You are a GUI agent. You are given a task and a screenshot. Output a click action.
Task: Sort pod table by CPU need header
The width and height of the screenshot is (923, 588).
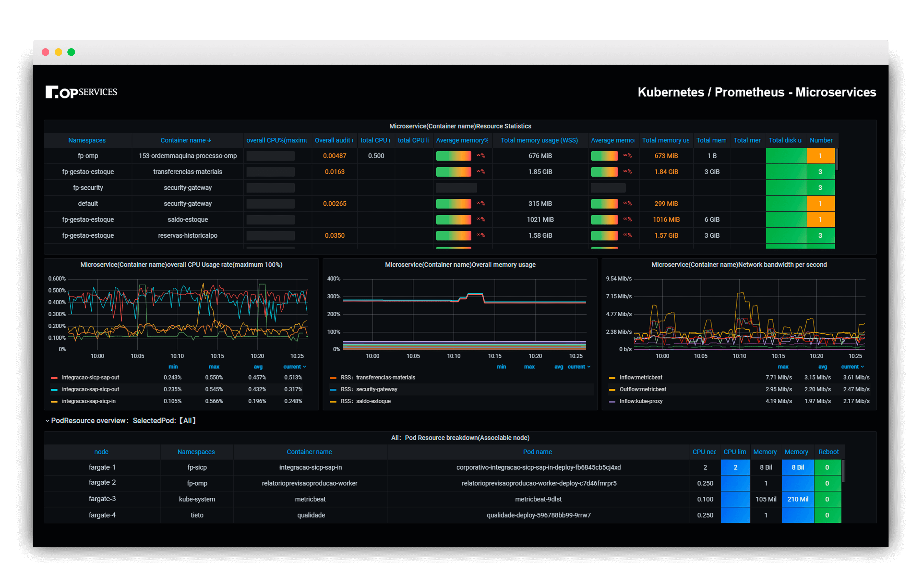(x=704, y=452)
